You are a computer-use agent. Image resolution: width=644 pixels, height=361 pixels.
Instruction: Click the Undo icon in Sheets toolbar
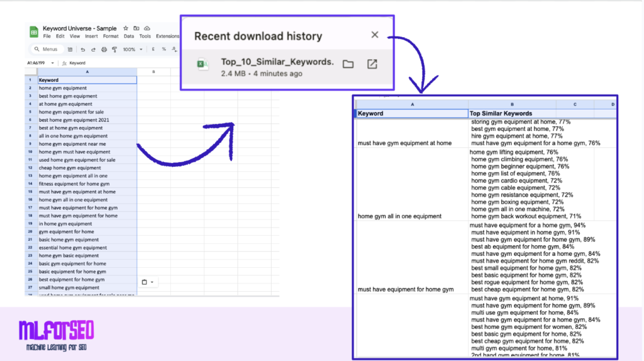click(83, 49)
